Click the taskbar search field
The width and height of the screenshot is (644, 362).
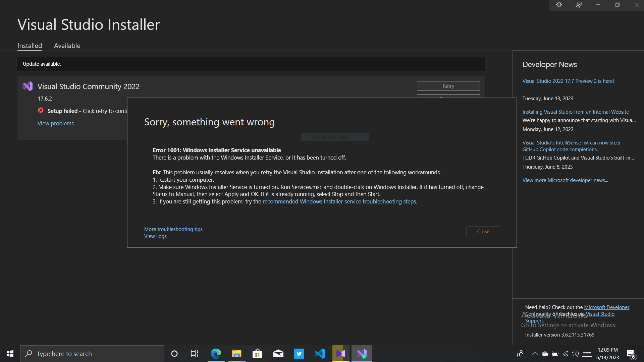click(92, 353)
